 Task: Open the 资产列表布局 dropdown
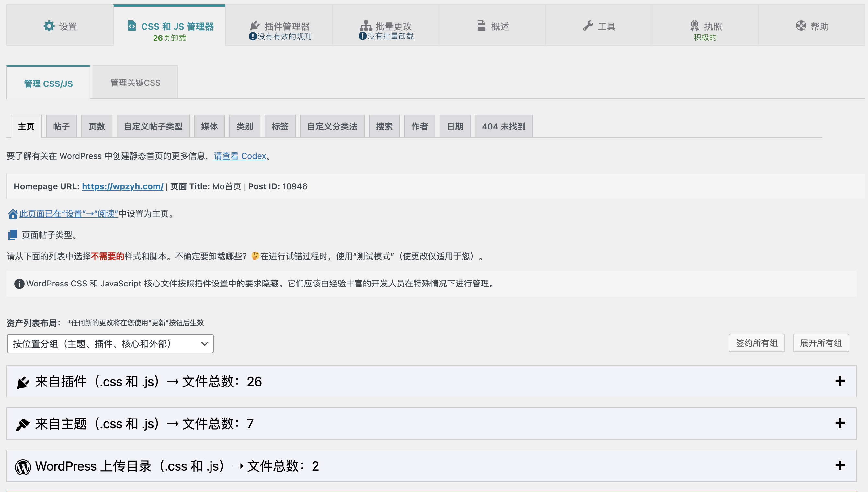pyautogui.click(x=110, y=344)
